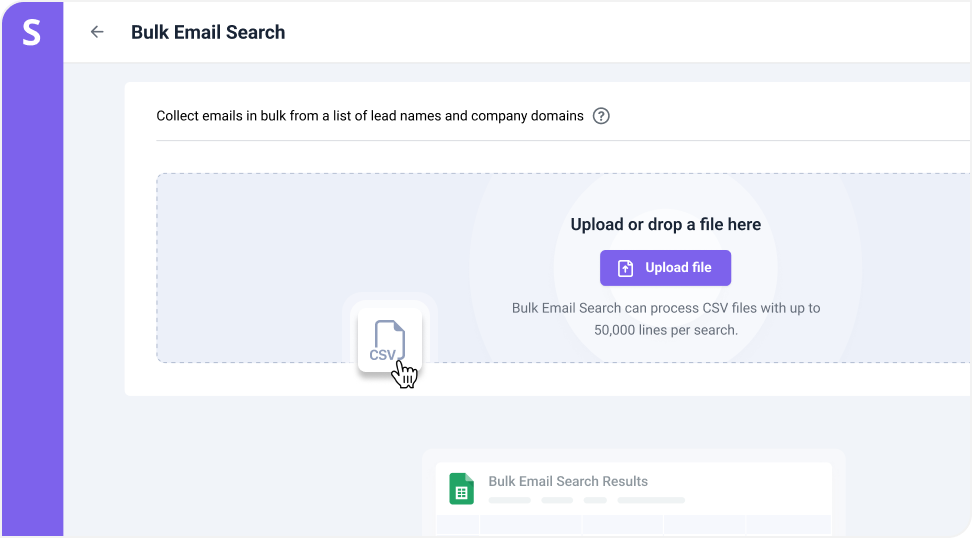Click the "Upload or drop a file here" heading
972x538 pixels.
pyautogui.click(x=665, y=225)
